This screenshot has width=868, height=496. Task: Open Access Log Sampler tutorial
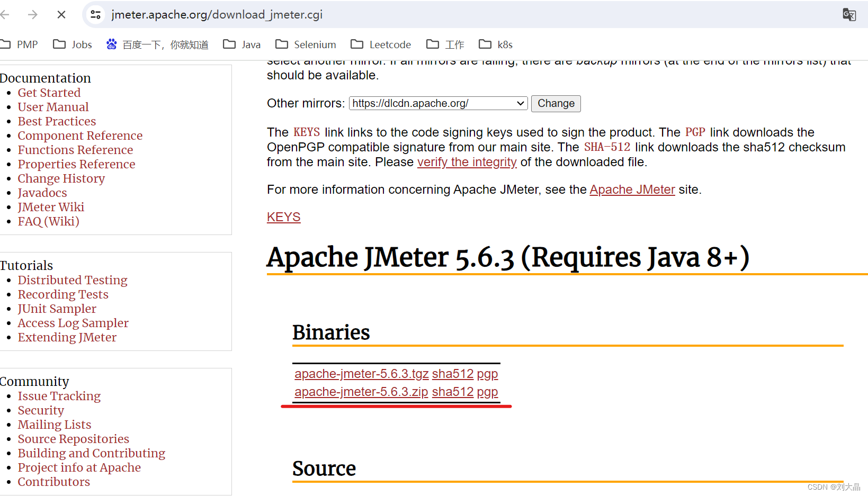[73, 323]
